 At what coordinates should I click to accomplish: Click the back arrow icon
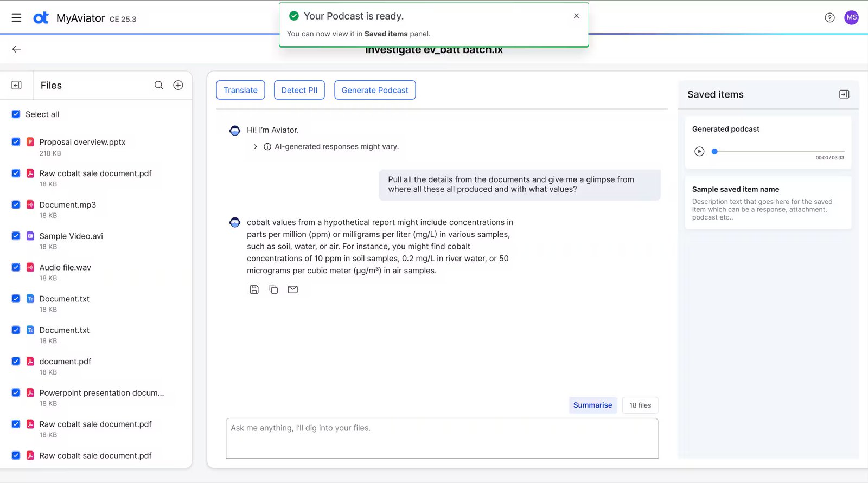[16, 49]
